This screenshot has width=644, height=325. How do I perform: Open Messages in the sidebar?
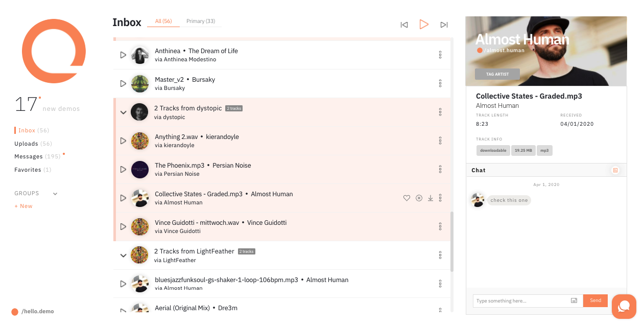pyautogui.click(x=37, y=156)
